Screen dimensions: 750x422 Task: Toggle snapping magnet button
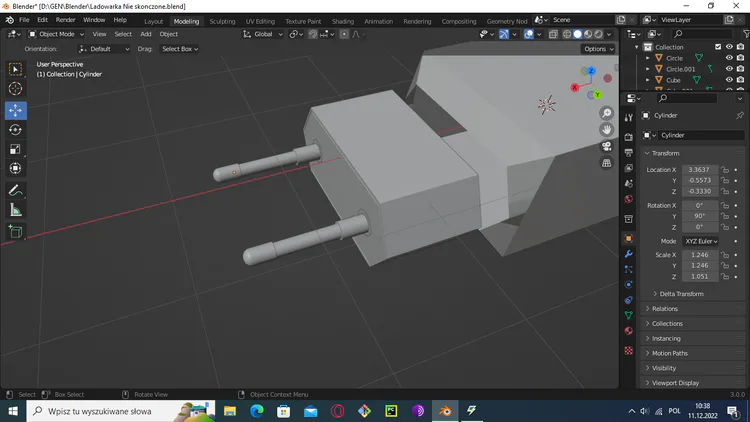[313, 34]
